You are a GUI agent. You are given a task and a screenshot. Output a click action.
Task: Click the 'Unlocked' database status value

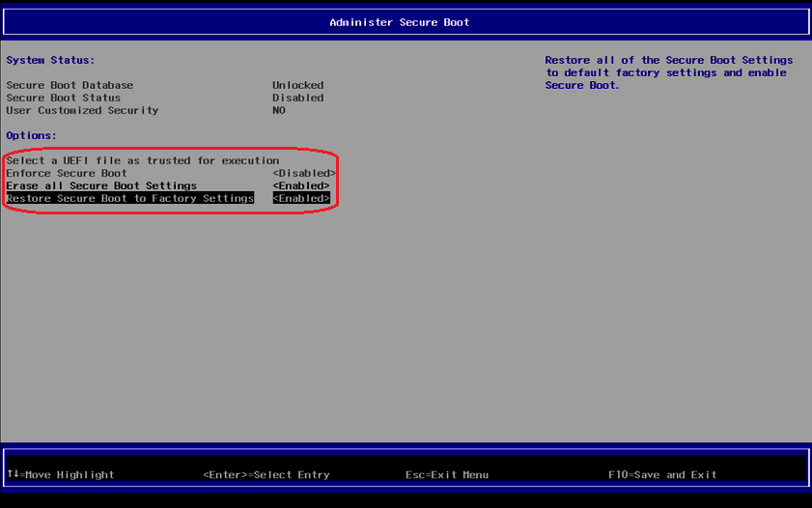(x=297, y=85)
